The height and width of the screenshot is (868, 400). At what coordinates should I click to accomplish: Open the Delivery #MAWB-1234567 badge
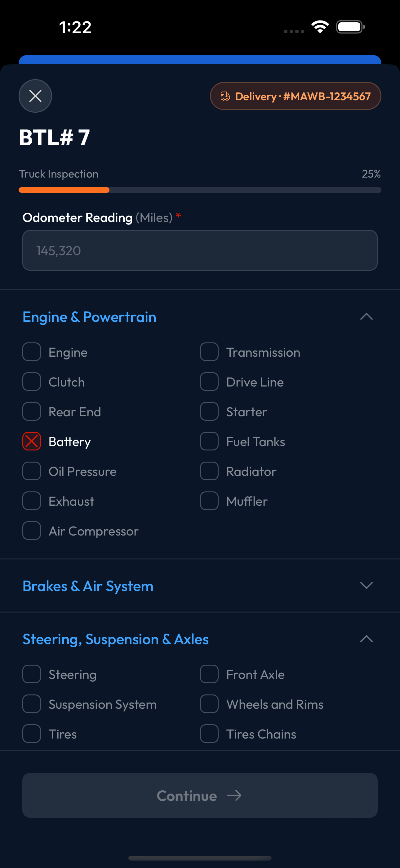click(x=296, y=96)
